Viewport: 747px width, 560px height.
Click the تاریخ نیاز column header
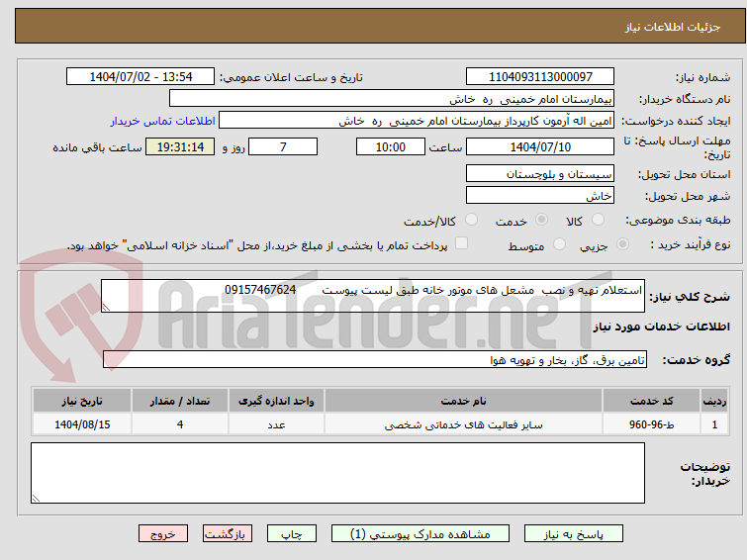point(82,401)
